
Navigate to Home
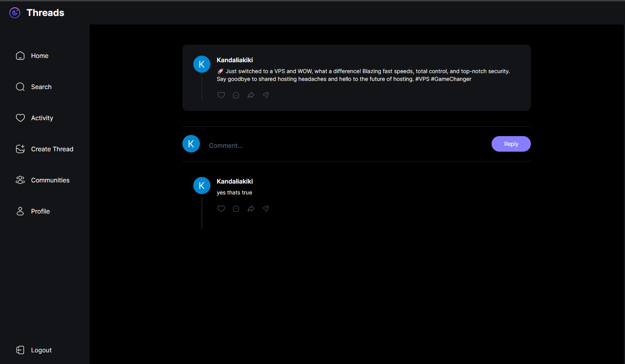pos(40,56)
